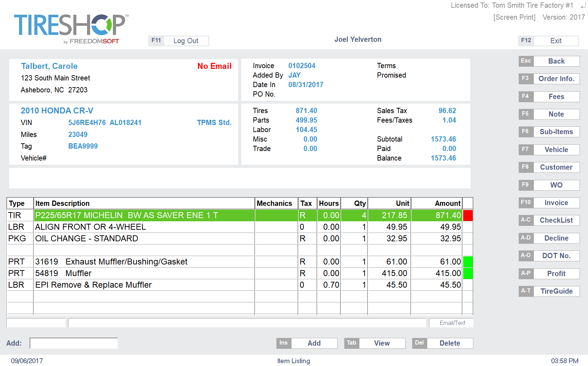Click the Add button

tap(307, 343)
